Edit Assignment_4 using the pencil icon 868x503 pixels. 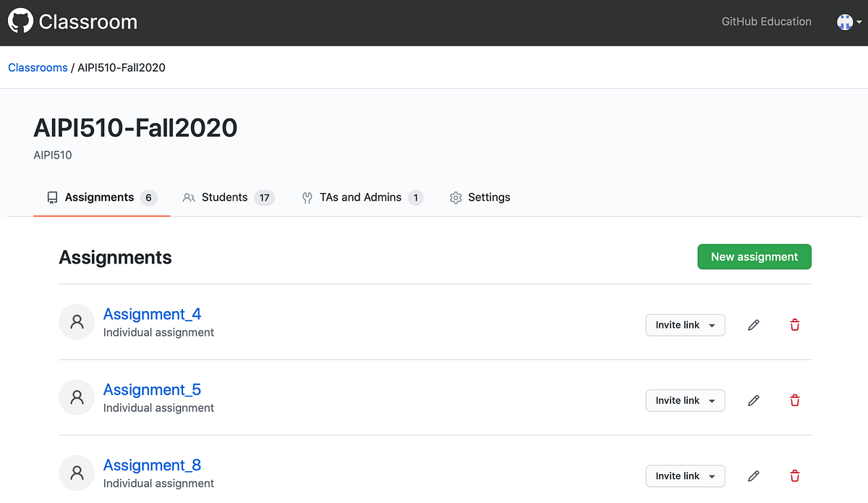pyautogui.click(x=753, y=325)
